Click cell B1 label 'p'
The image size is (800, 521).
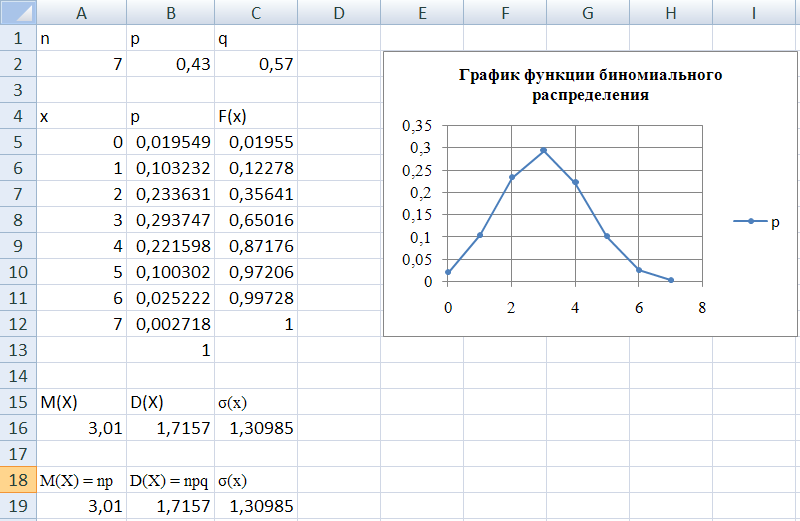tap(170, 38)
